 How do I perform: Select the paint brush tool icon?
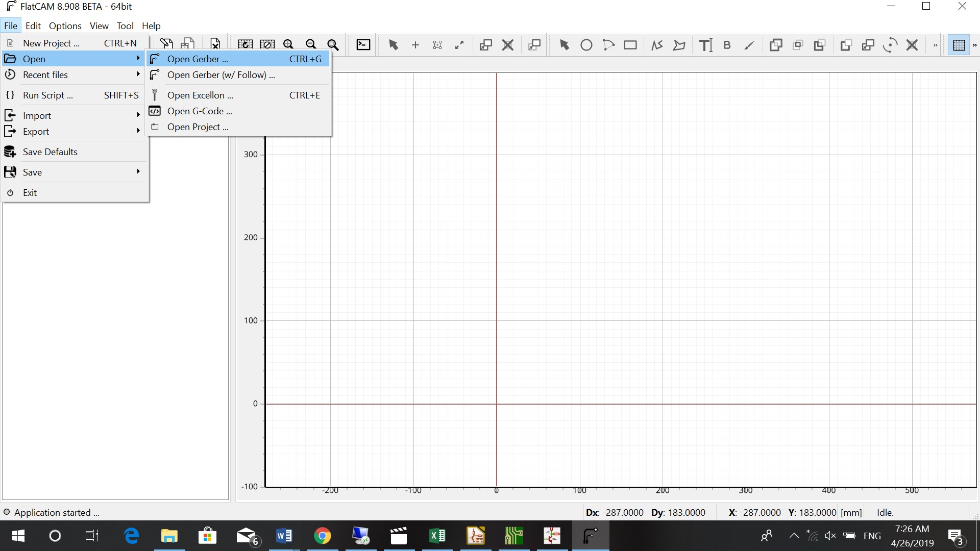(749, 45)
